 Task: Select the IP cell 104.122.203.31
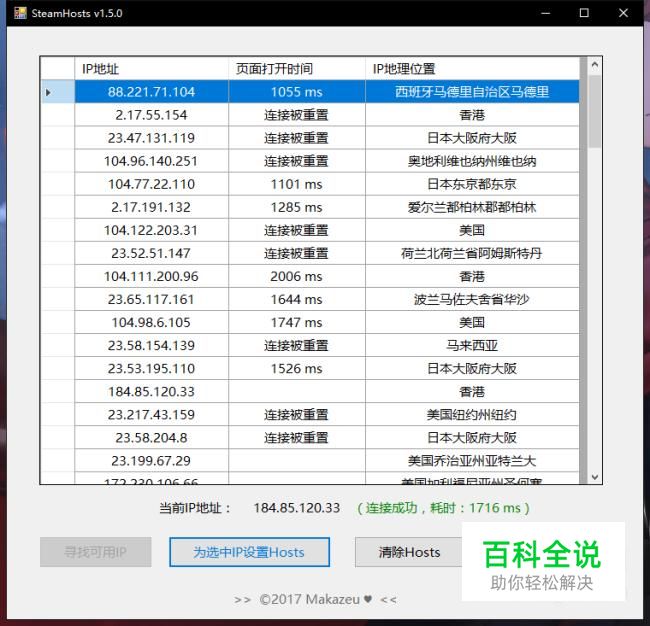151,230
